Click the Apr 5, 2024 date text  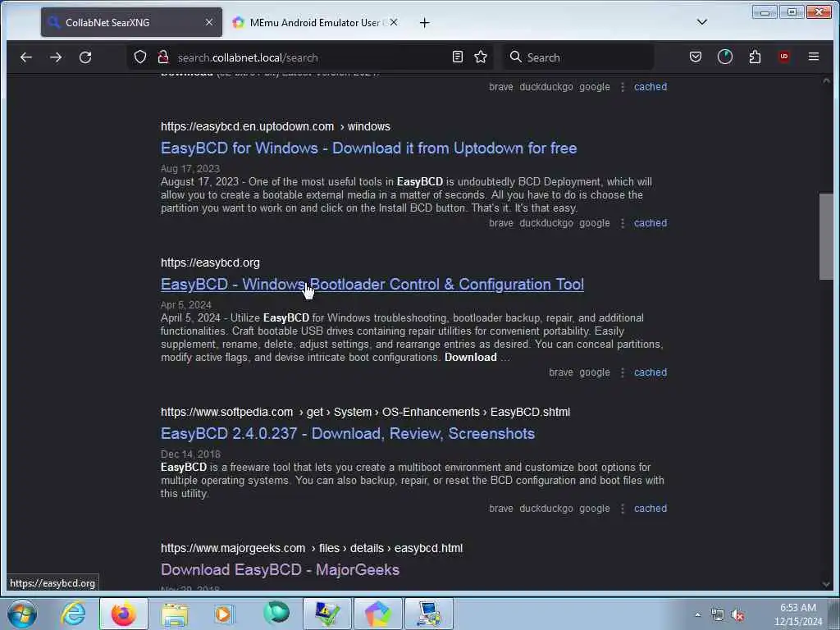(186, 305)
